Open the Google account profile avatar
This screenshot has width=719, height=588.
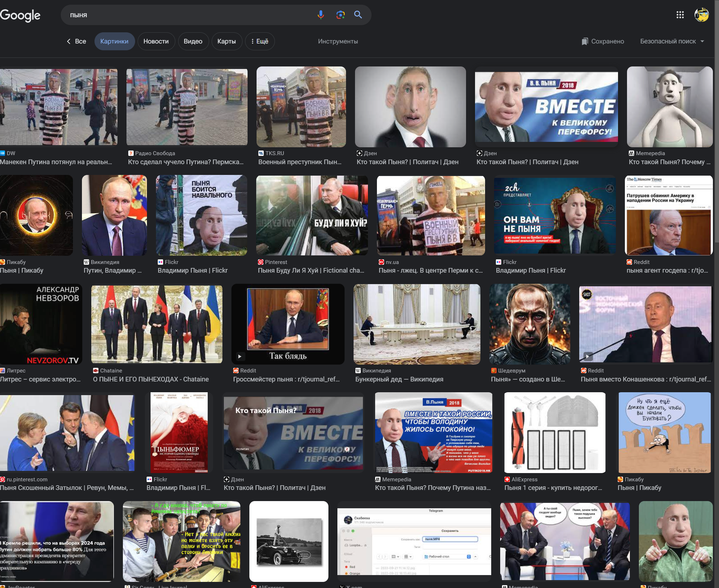click(x=701, y=15)
